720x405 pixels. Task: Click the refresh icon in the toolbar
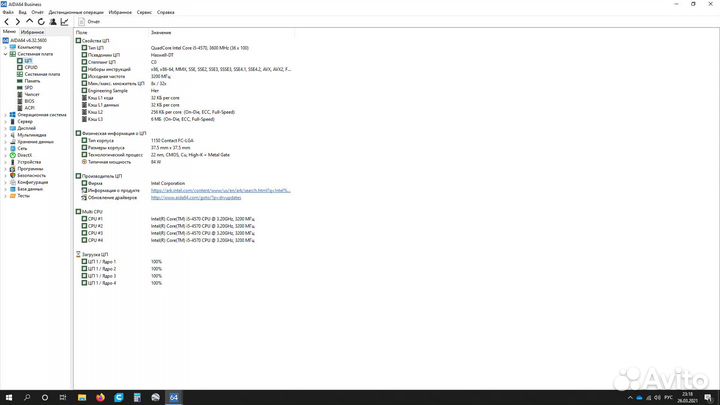[x=41, y=21]
